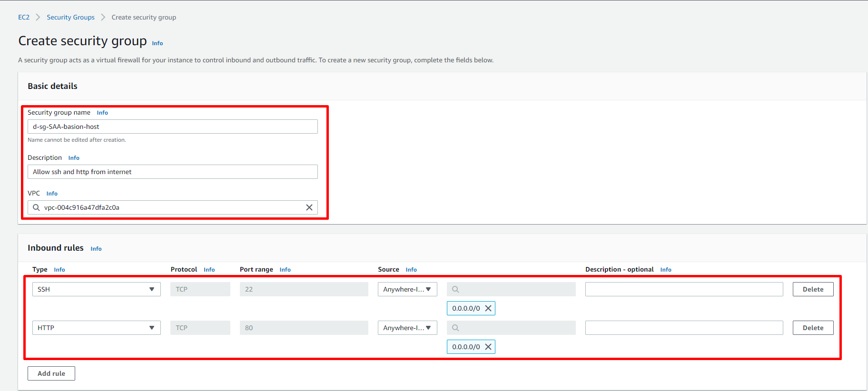The image size is (868, 391).
Task: Click Security group name input field
Action: pos(172,127)
